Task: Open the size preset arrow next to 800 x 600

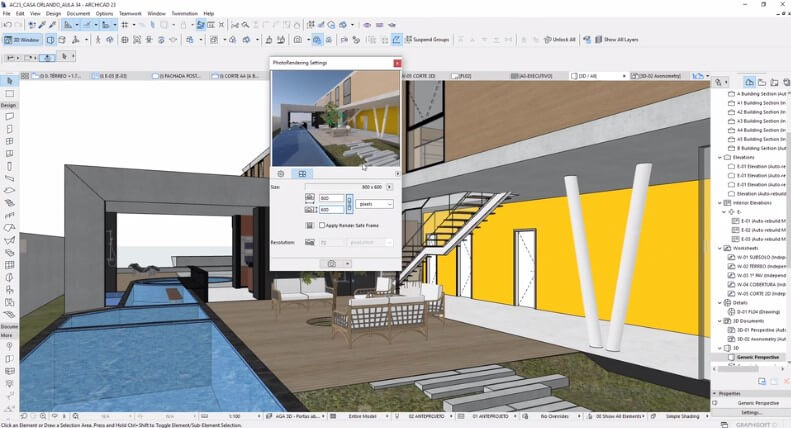Action: pos(389,187)
